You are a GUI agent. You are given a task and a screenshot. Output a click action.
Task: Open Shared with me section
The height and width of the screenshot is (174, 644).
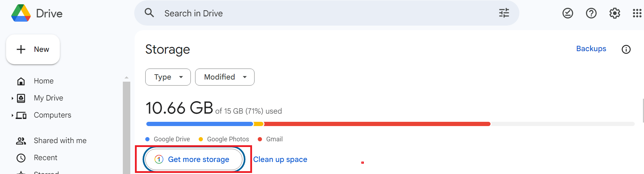pyautogui.click(x=60, y=141)
